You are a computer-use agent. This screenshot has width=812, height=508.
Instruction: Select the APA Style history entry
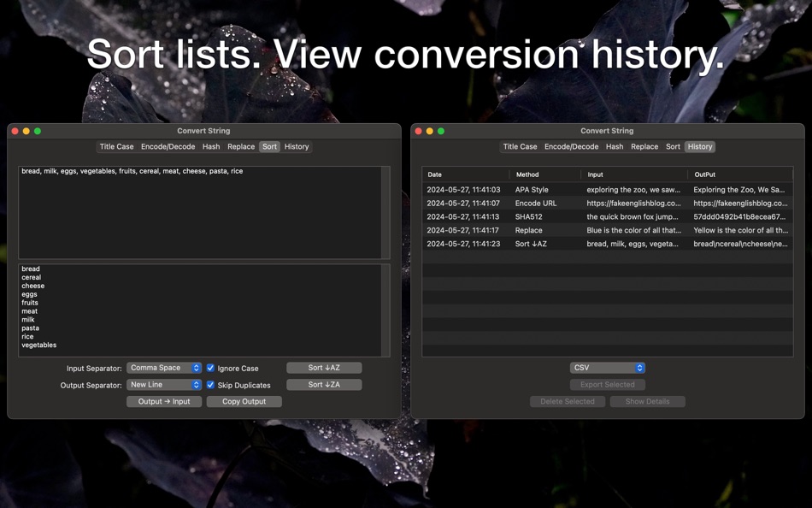coord(607,190)
